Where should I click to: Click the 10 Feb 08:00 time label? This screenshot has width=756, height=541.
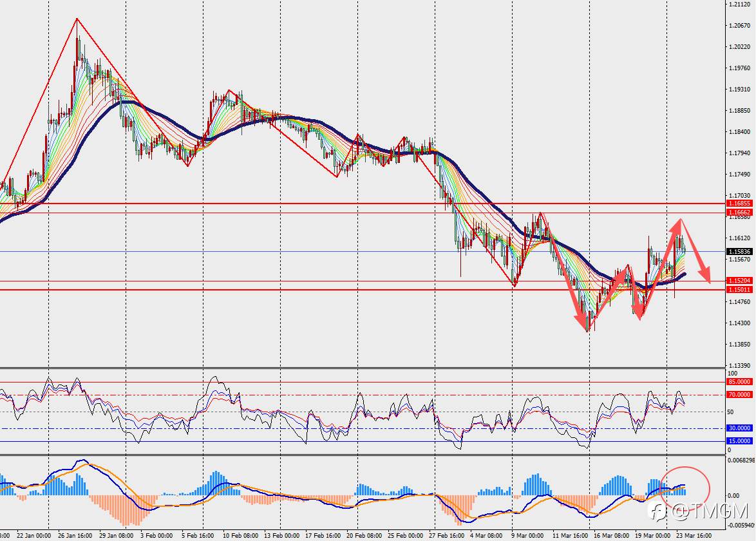240,535
